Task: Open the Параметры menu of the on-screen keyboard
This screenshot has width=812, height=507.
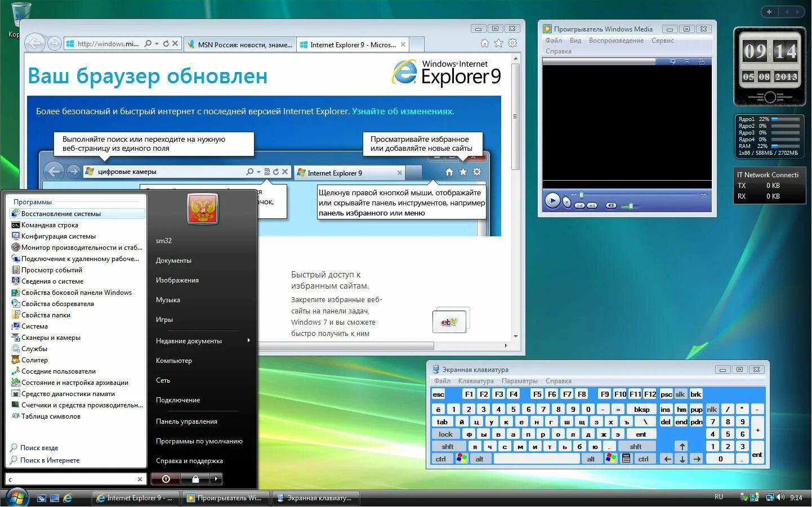Action: (519, 381)
